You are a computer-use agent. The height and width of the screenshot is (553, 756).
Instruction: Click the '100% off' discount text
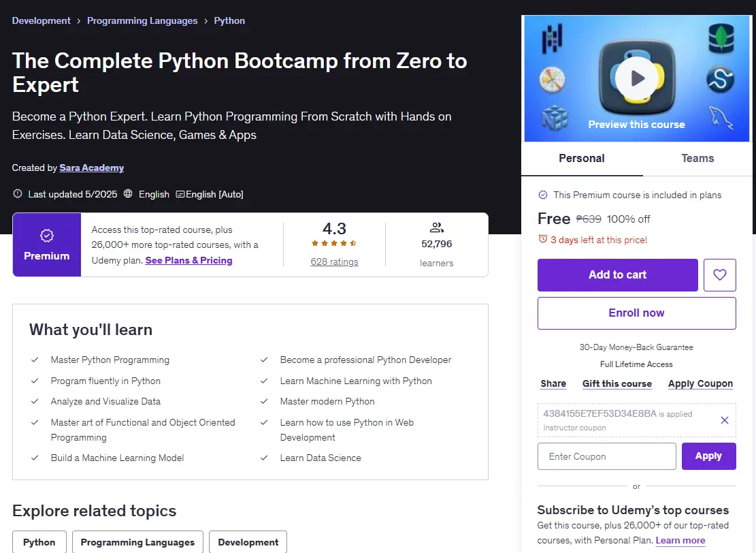click(x=628, y=219)
